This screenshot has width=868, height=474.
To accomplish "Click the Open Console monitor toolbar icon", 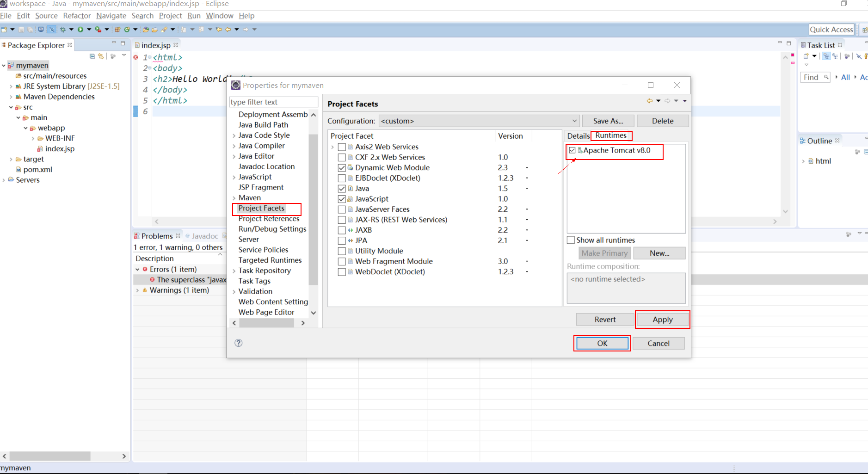I will pos(41,30).
